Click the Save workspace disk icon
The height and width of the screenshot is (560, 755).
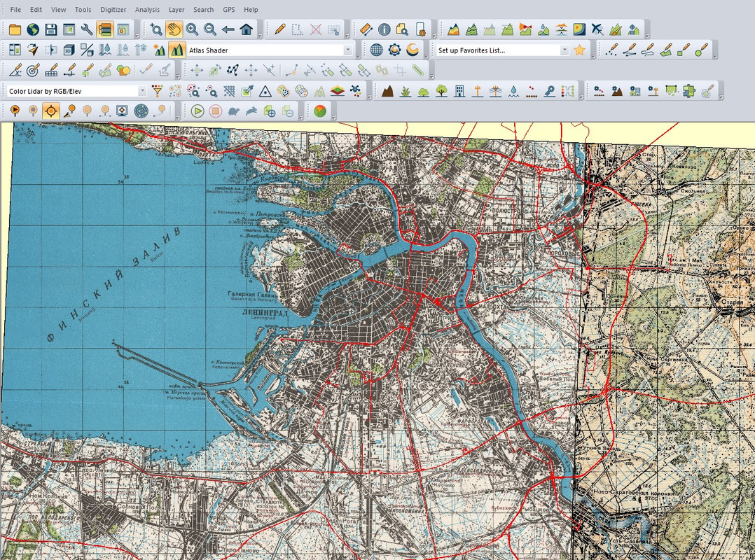(51, 29)
